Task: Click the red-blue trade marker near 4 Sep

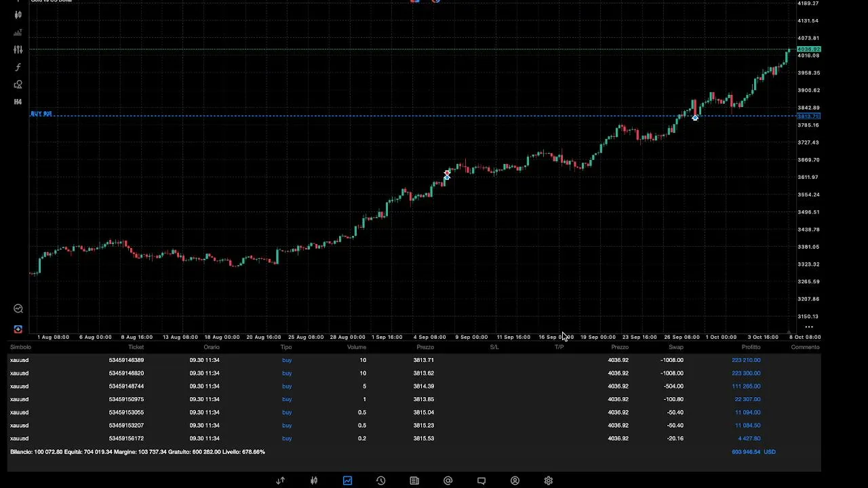Action: 447,175
